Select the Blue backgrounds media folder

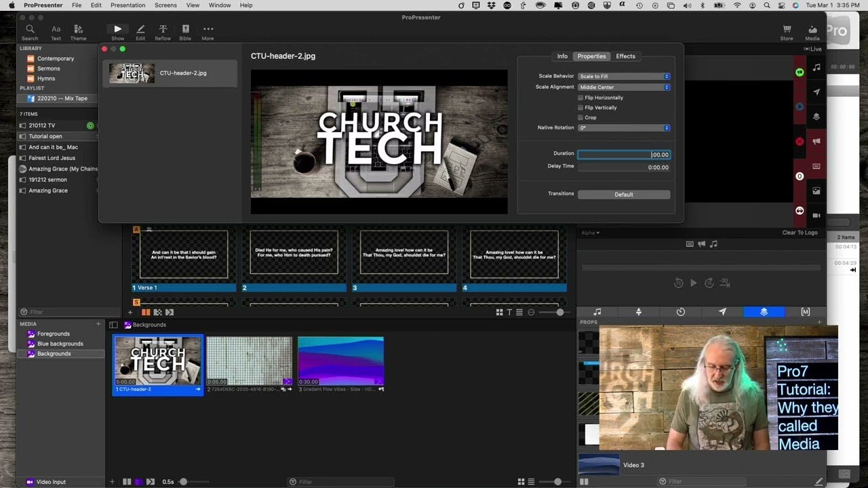tap(60, 344)
